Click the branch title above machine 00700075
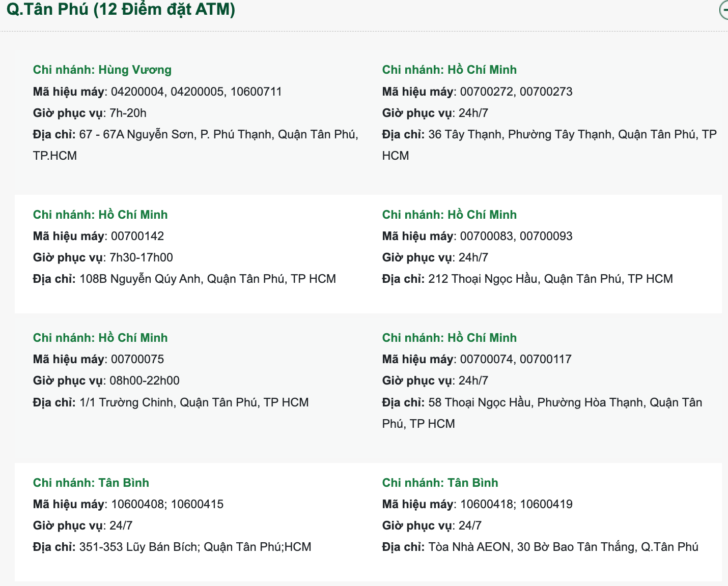Viewport: 728px width, 586px height. 100,338
